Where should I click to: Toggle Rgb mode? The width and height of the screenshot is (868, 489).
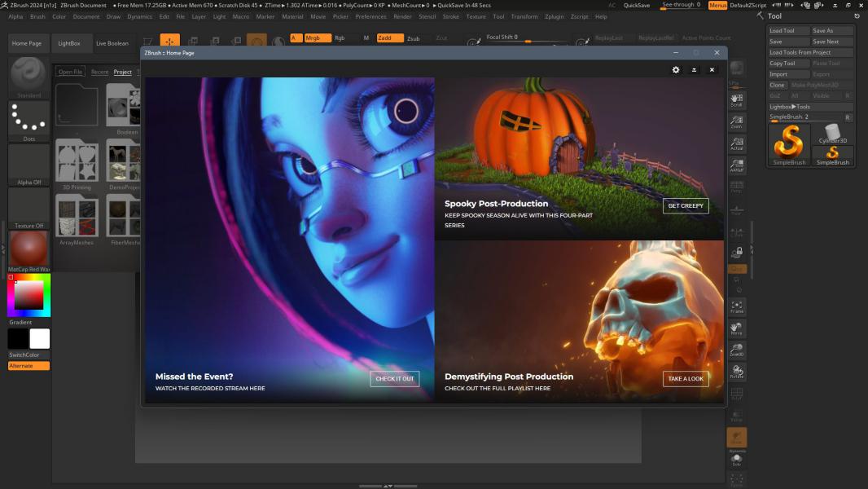coord(340,38)
